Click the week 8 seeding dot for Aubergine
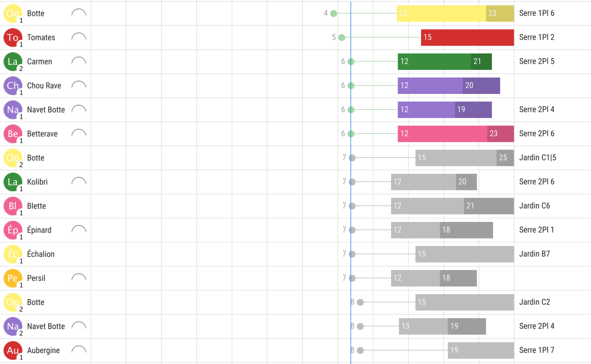This screenshot has width=591, height=364. 360,351
